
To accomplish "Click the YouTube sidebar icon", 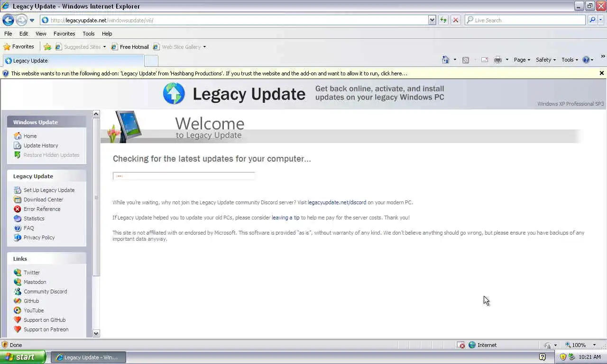I will pyautogui.click(x=18, y=310).
